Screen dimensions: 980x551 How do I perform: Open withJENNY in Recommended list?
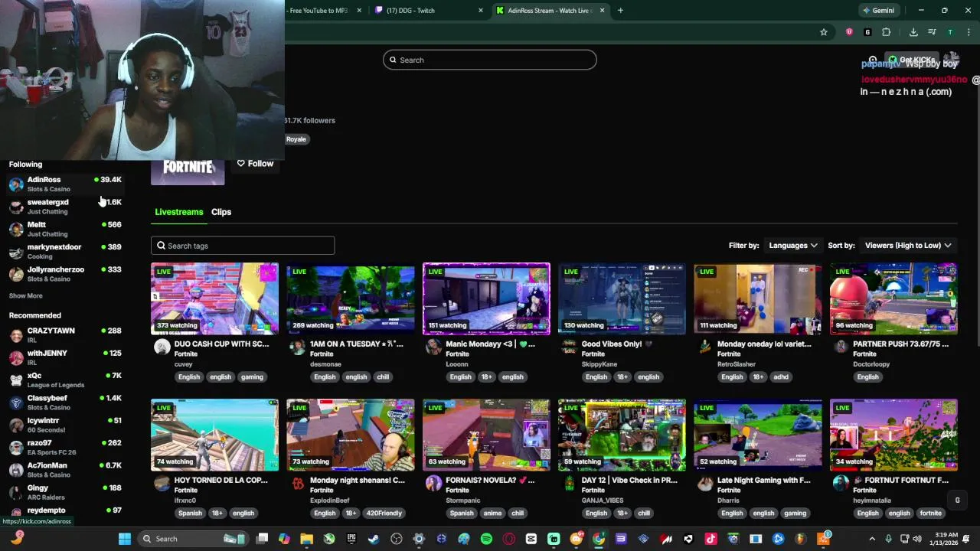(65, 357)
